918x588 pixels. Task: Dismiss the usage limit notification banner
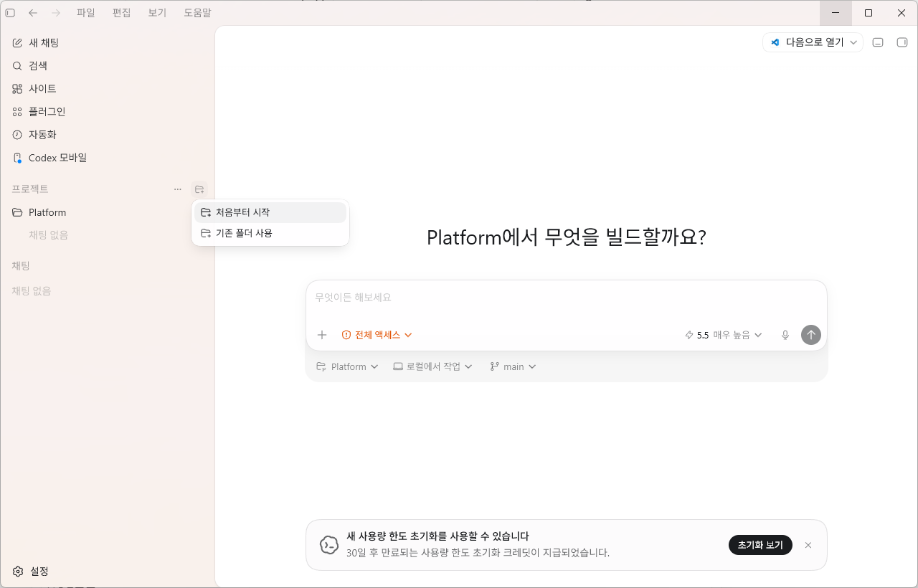pos(808,545)
